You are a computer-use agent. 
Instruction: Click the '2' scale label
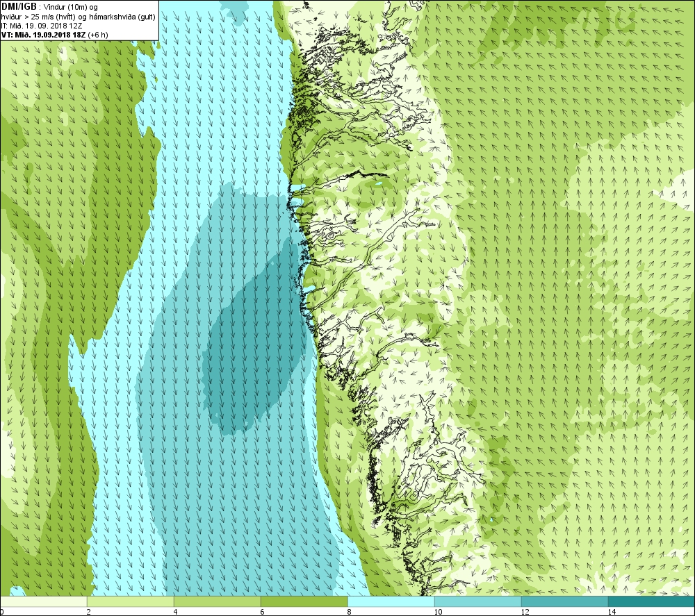point(89,612)
